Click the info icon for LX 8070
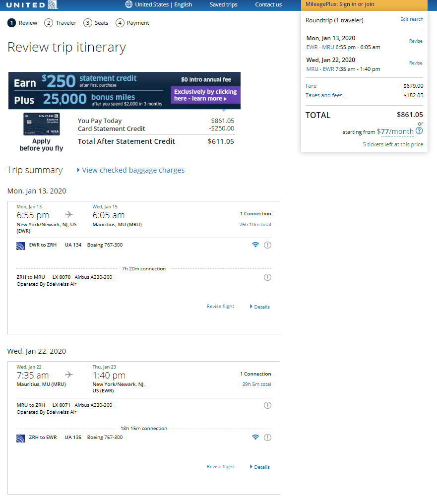The width and height of the screenshot is (437, 504). coord(267,277)
